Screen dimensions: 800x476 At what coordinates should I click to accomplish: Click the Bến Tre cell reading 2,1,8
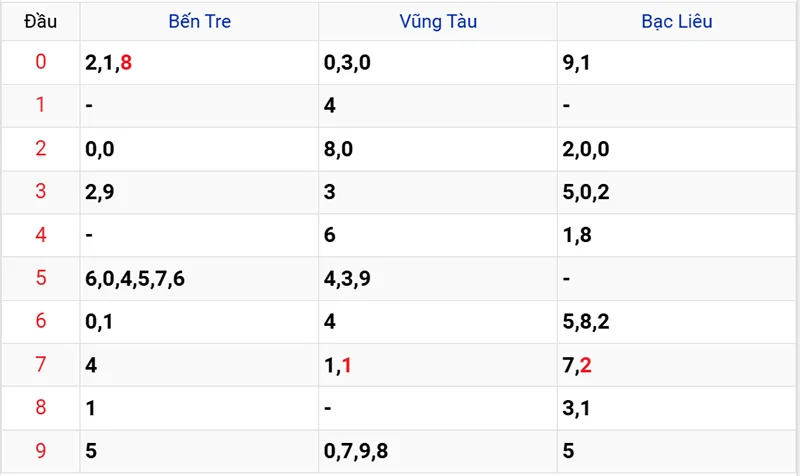coord(109,63)
